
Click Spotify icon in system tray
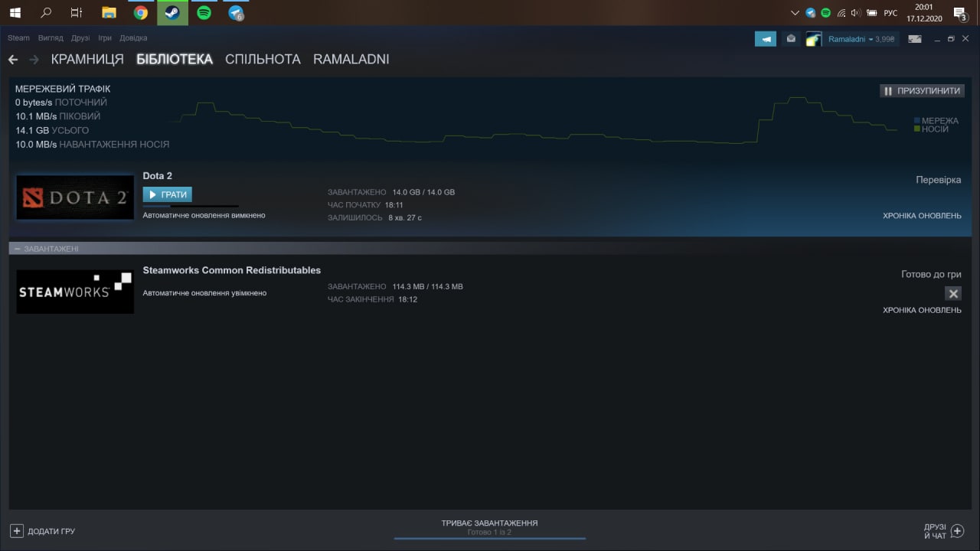tap(826, 13)
